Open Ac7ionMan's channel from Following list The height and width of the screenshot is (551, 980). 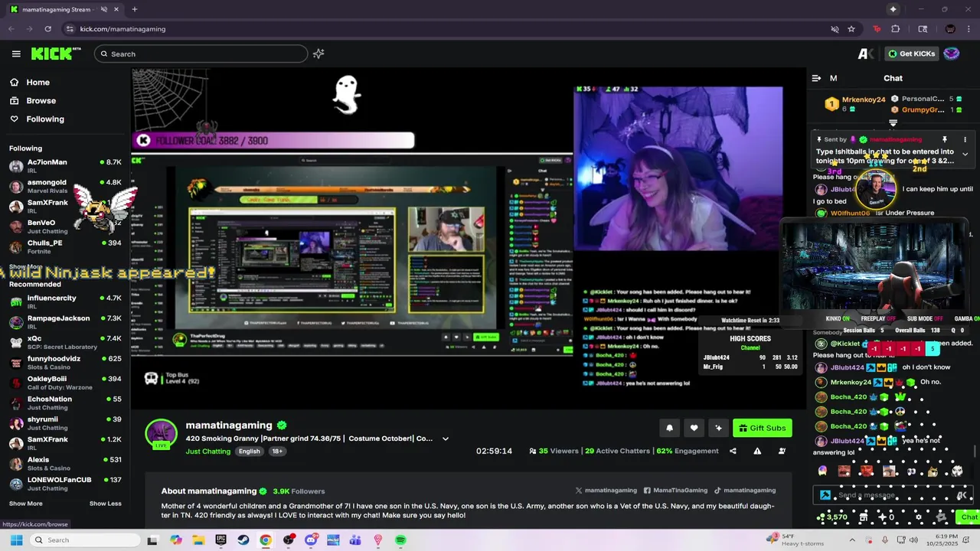pos(65,166)
